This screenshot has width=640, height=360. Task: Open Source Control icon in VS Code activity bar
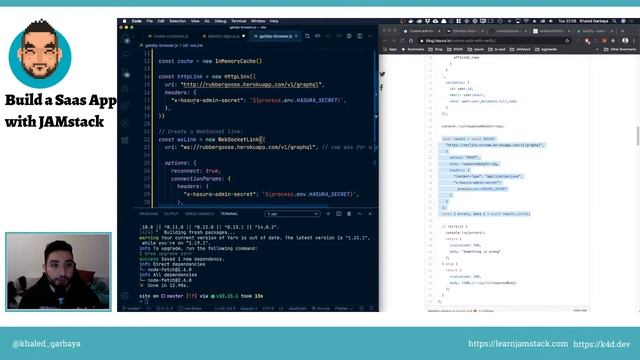126,74
